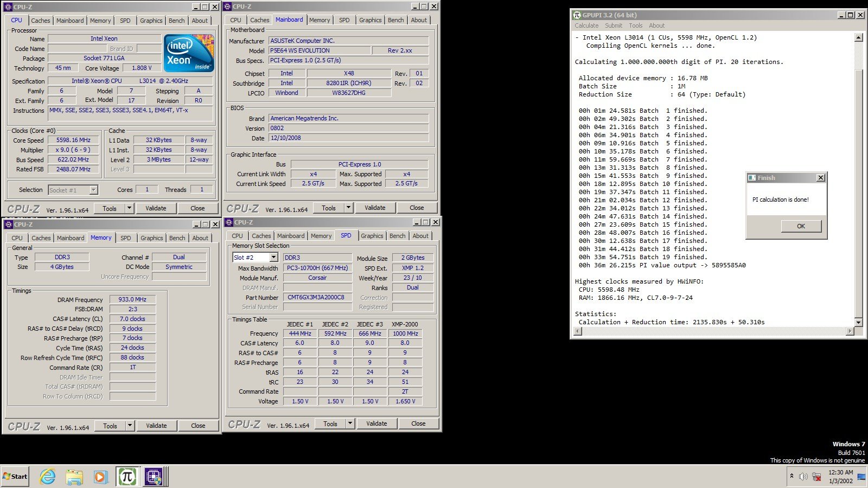868x488 pixels.
Task: Open the Calculate menu in GPUPI
Action: click(x=586, y=25)
